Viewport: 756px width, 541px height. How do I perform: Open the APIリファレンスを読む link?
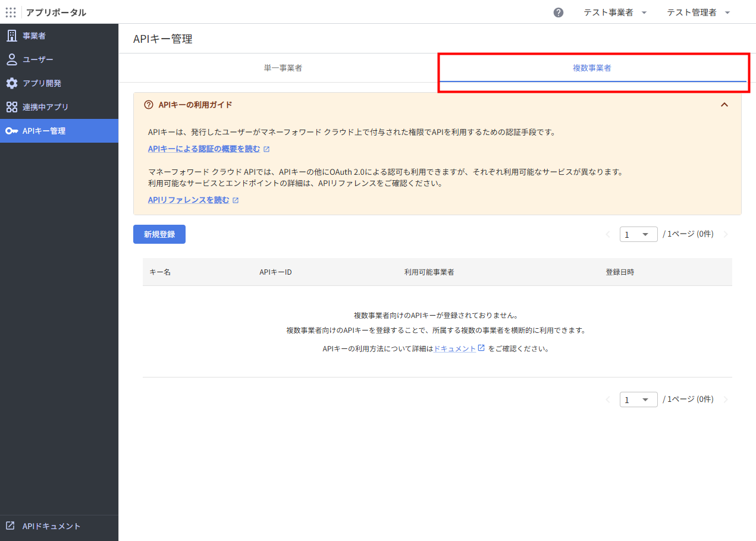pos(189,200)
